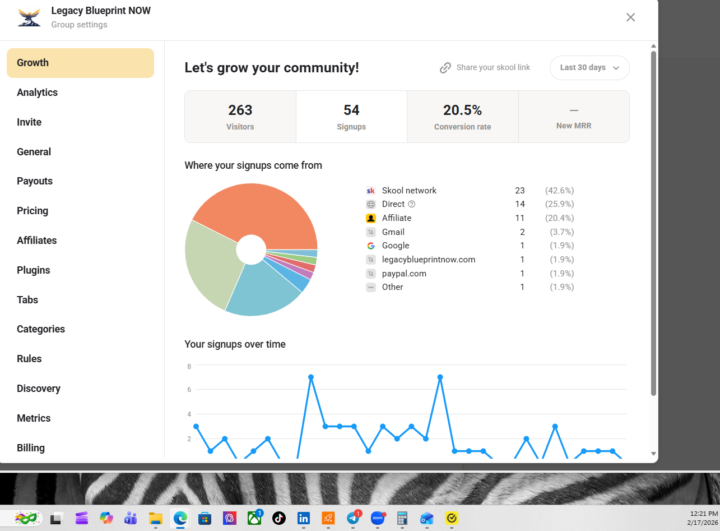Open Calculator from the taskbar
The height and width of the screenshot is (531, 720).
pyautogui.click(x=402, y=519)
